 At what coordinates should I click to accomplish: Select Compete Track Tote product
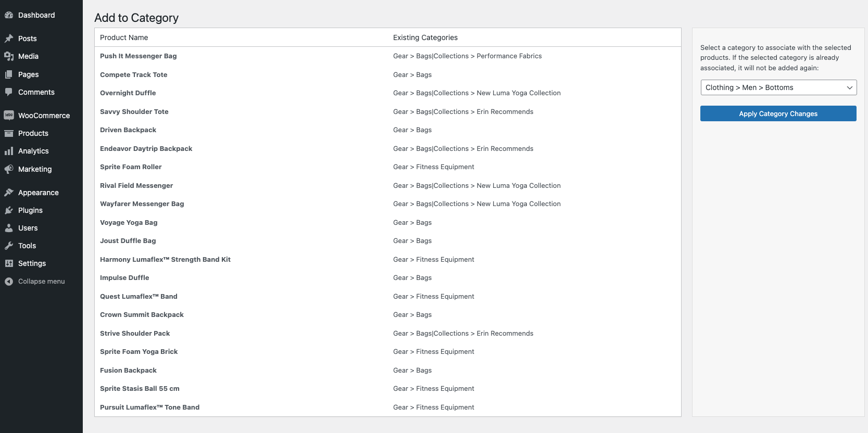134,75
